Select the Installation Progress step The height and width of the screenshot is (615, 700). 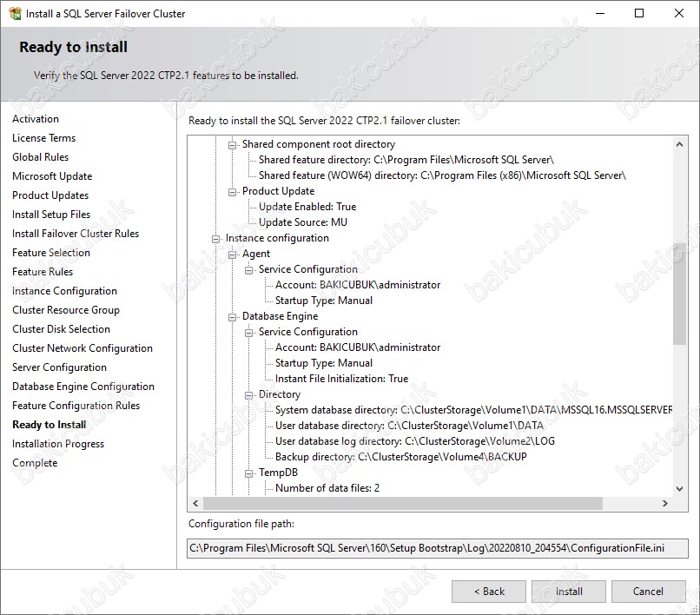tap(58, 444)
